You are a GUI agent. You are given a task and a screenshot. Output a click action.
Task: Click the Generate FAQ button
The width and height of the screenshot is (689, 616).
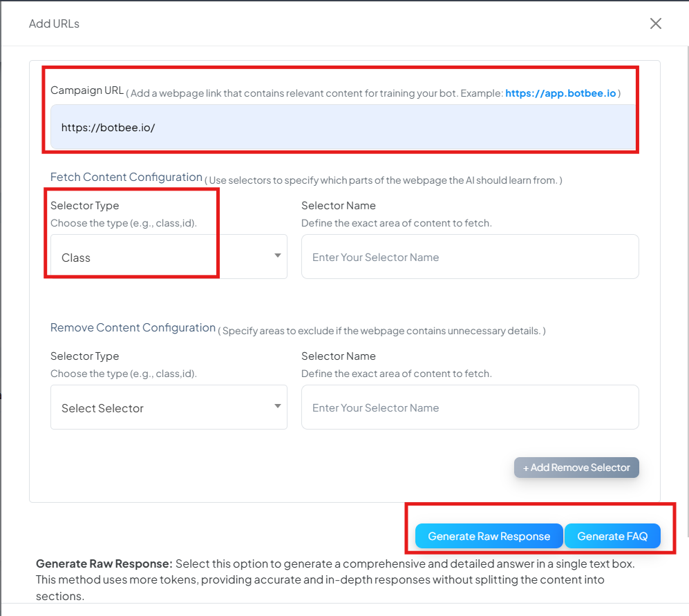pos(612,536)
